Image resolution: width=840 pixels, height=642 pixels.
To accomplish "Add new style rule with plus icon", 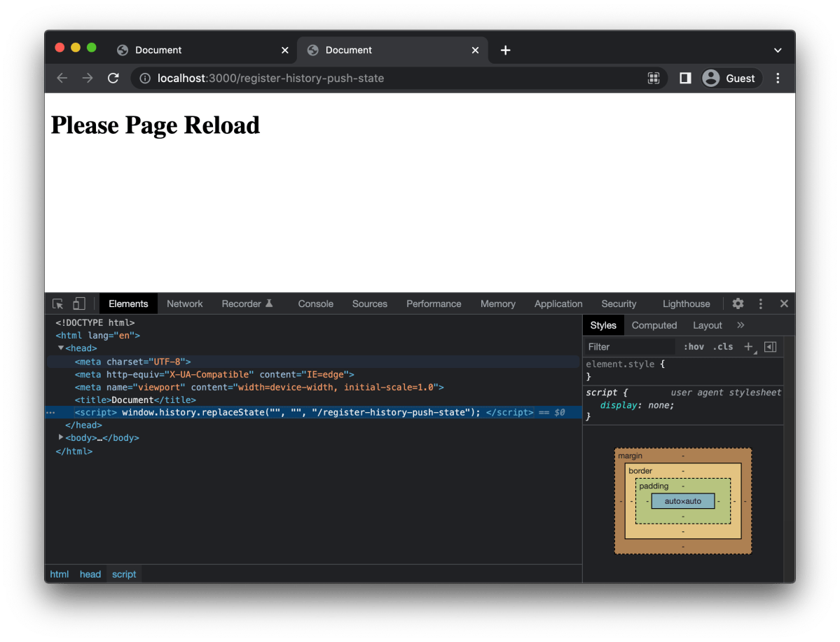I will coord(749,347).
